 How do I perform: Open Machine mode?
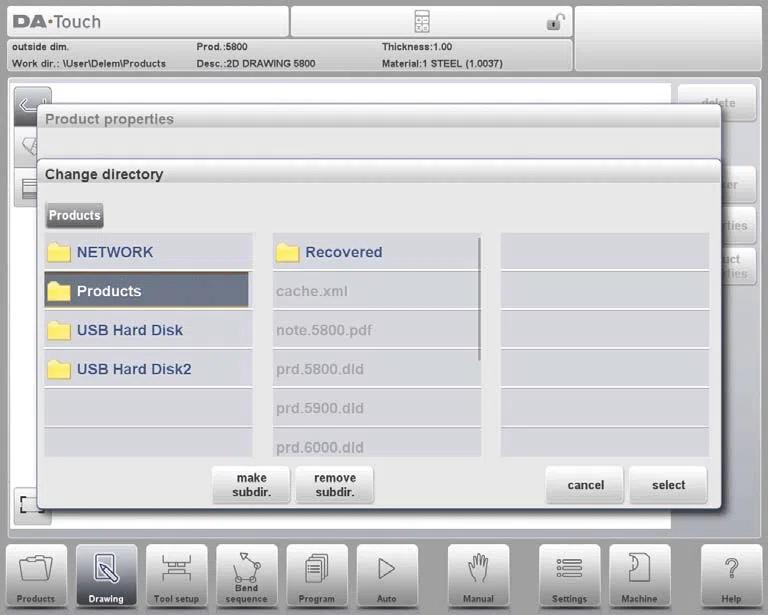click(x=640, y=576)
